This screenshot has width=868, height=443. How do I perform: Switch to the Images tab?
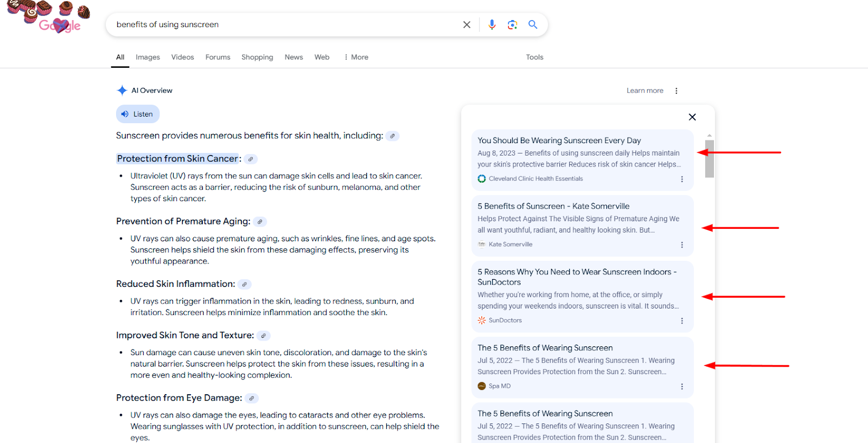coord(148,57)
